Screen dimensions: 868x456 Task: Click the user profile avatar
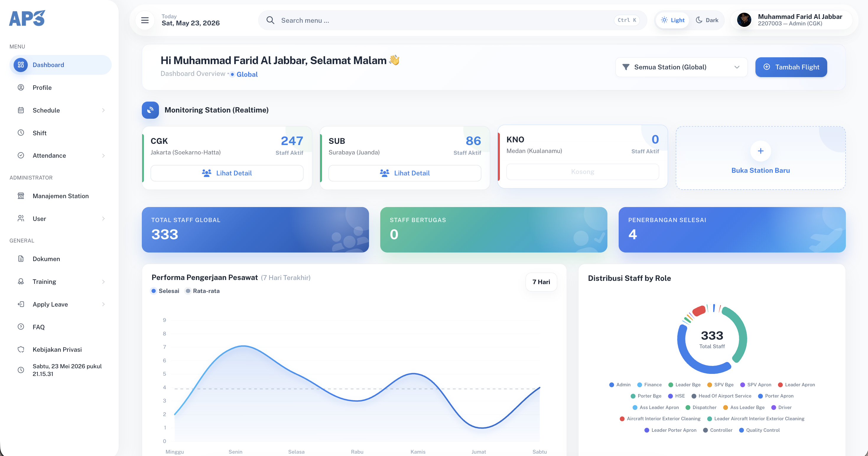744,20
